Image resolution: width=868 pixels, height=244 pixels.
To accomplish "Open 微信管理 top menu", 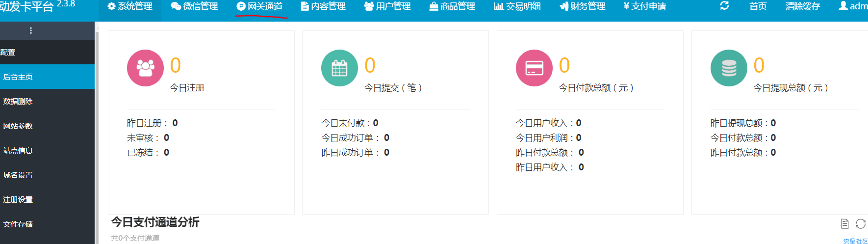I will pyautogui.click(x=194, y=6).
